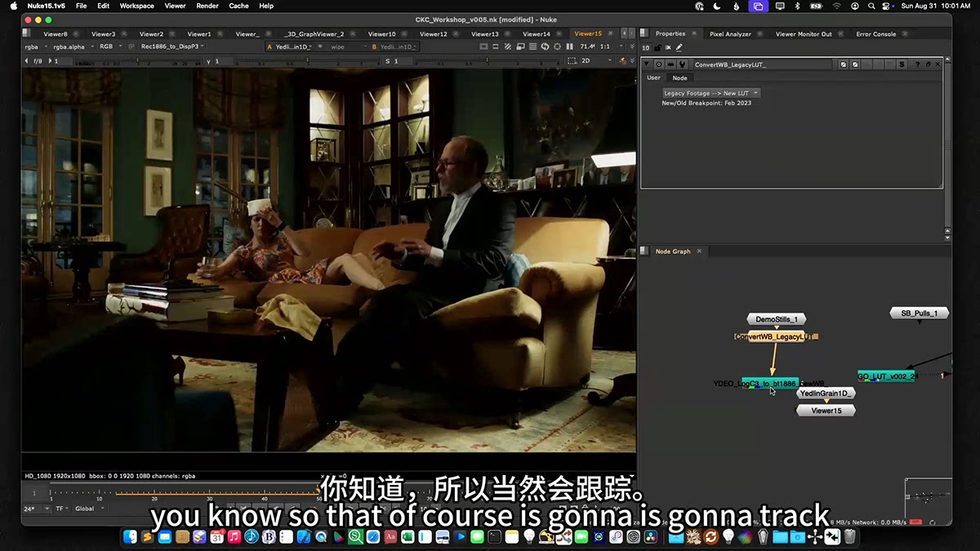Select the SB_Pulls_1 node

point(919,313)
